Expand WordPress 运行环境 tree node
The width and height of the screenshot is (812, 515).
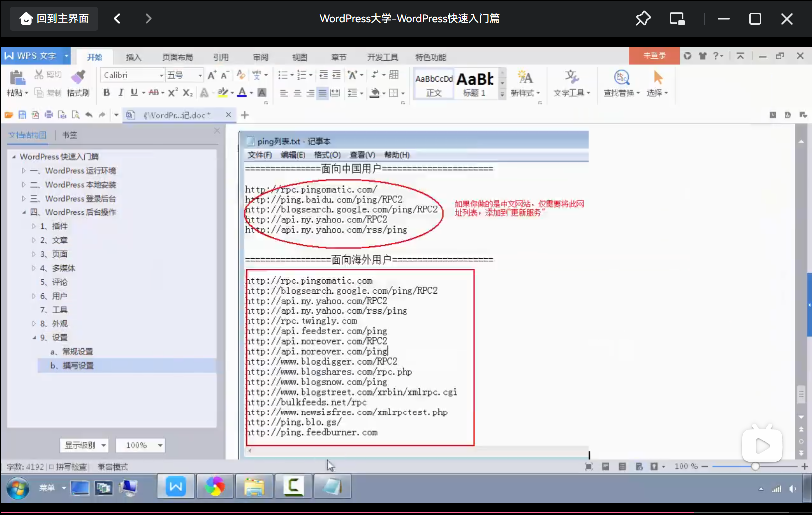(x=23, y=171)
